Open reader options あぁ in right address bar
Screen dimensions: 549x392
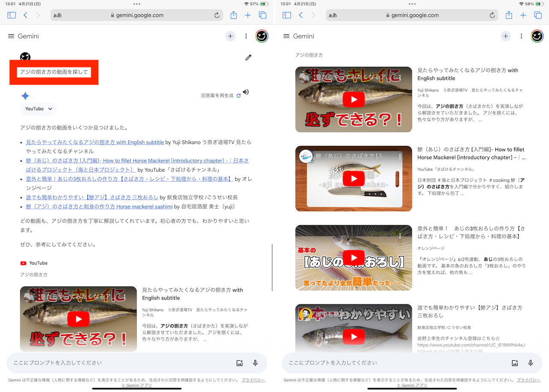pyautogui.click(x=333, y=15)
